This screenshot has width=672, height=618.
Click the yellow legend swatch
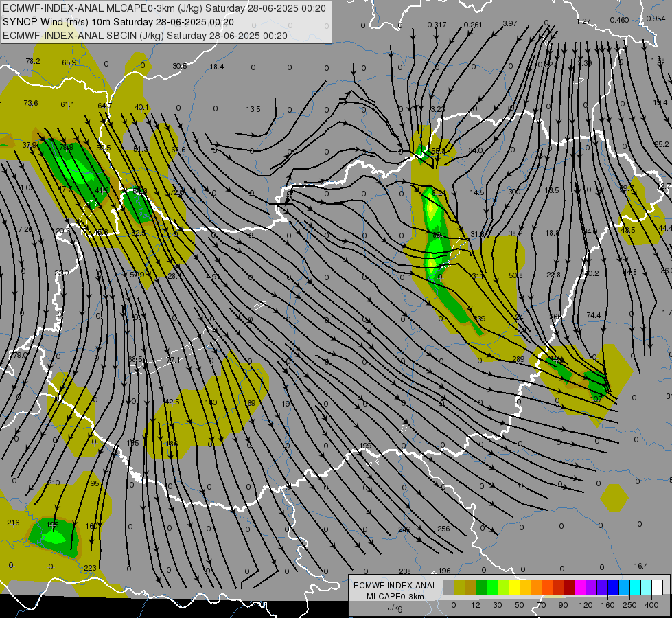(x=515, y=587)
